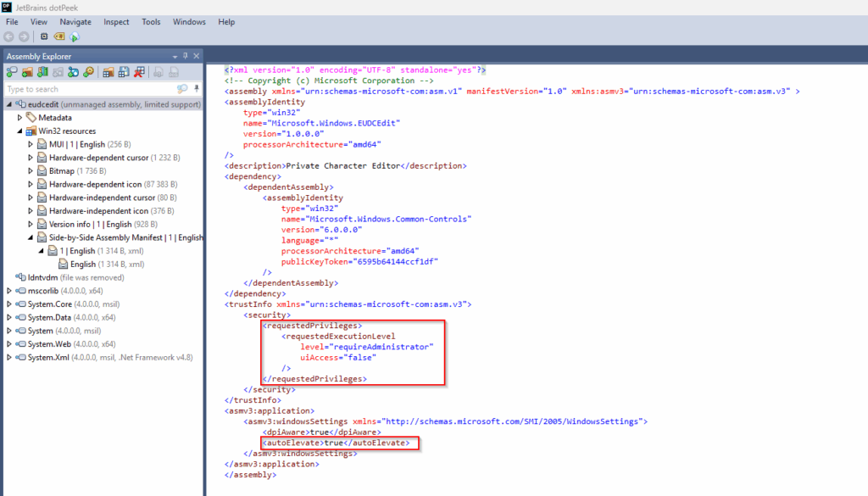The image size is (868, 496).
Task: Expand the Version info node
Action: 31,224
